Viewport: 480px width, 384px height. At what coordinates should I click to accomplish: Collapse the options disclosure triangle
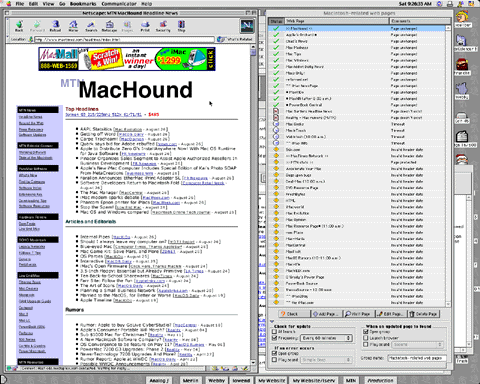(272, 321)
